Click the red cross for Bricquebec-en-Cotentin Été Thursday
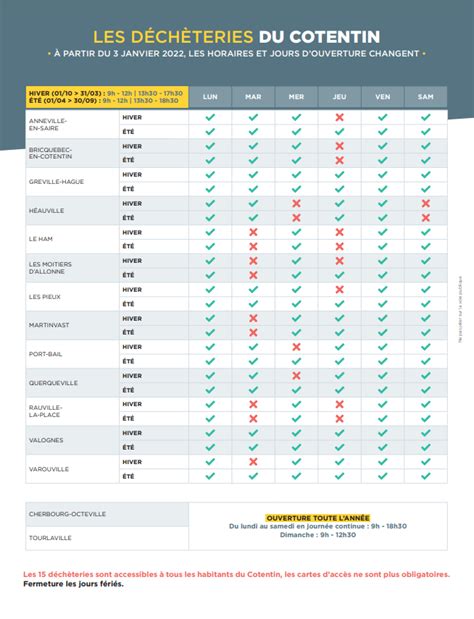474x619 pixels. coord(339,160)
